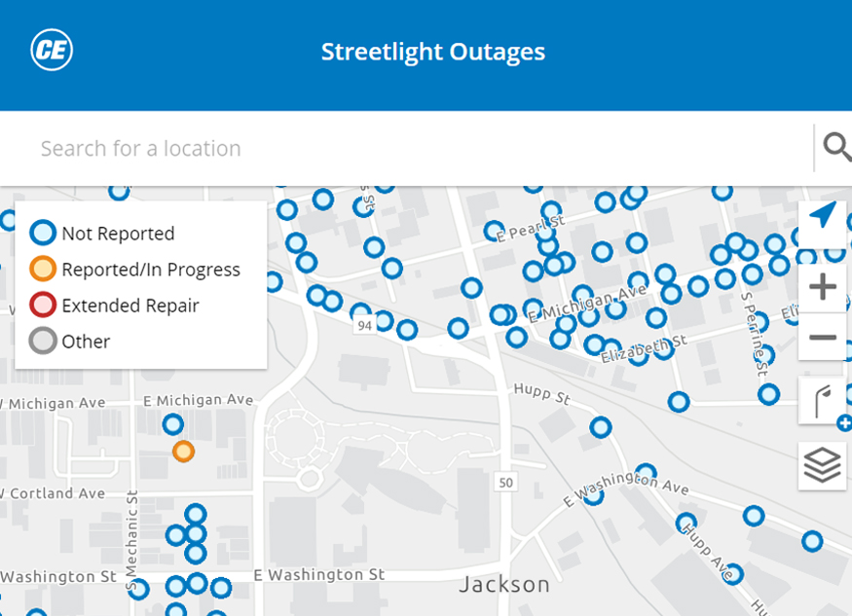Click the location search input field

pyautogui.click(x=389, y=147)
